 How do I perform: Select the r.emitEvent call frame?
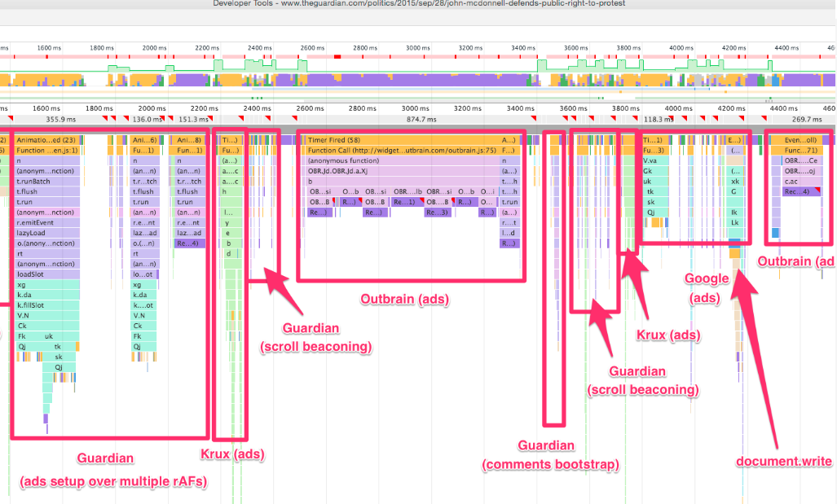[x=47, y=223]
